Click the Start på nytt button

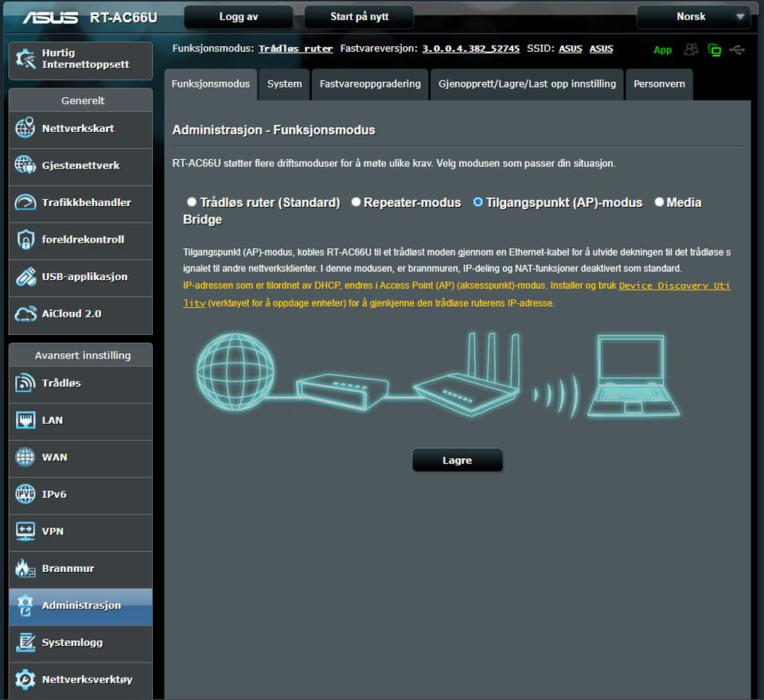359,17
